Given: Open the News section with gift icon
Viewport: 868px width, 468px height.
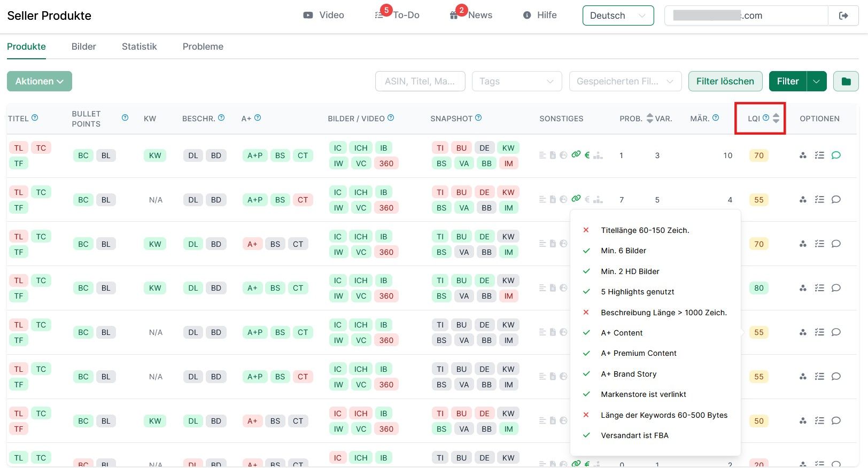Looking at the screenshot, I should [471, 14].
